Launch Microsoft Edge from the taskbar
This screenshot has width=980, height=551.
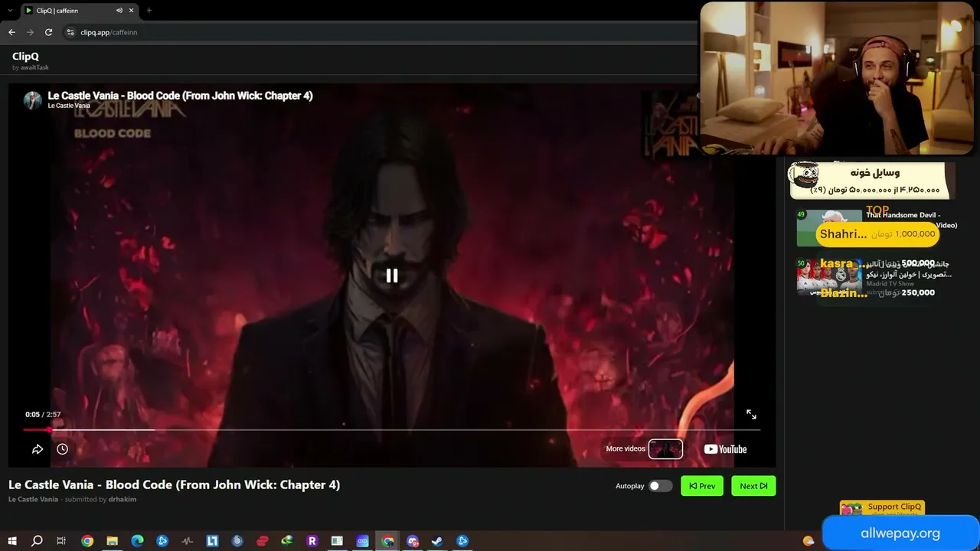(x=137, y=541)
